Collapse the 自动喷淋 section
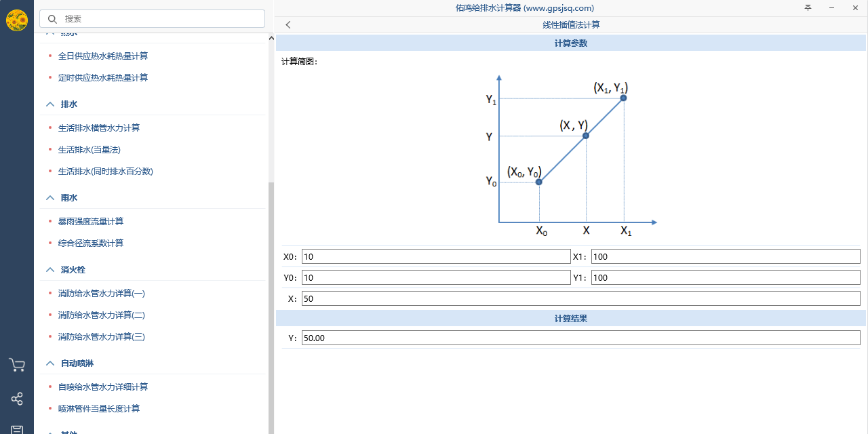 point(50,363)
